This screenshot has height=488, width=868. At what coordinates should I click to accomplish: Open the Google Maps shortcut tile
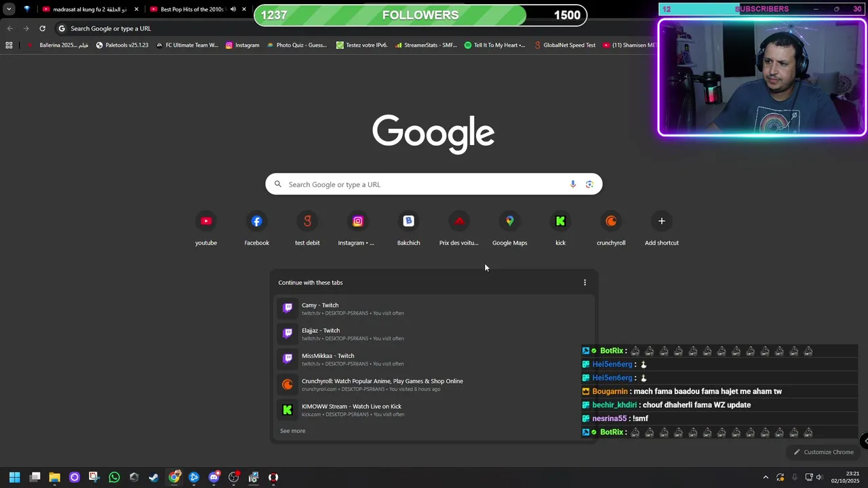click(510, 229)
